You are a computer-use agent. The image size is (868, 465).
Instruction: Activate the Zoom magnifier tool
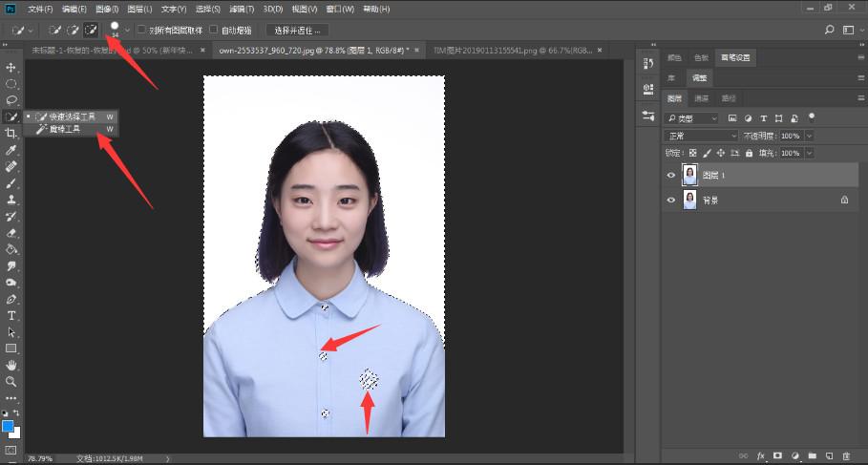click(x=11, y=381)
